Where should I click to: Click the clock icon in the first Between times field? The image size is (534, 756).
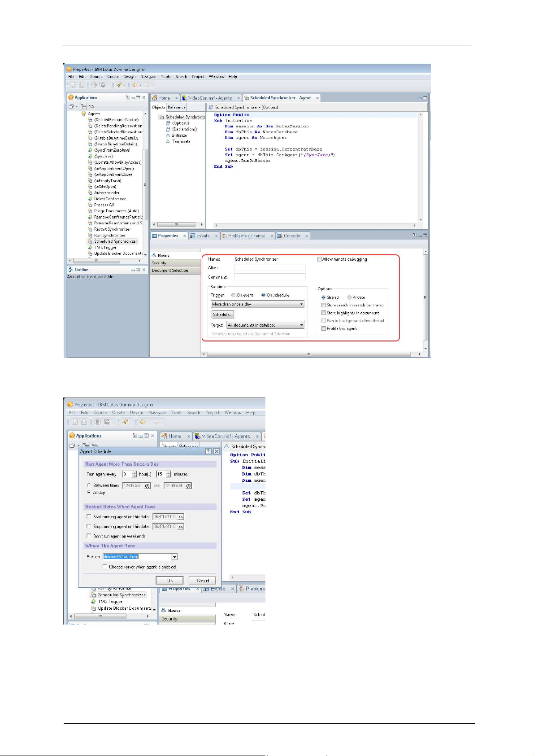(x=148, y=486)
